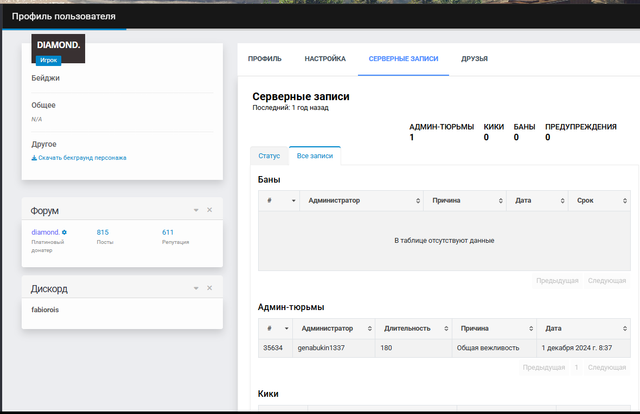Sort Баны table by Срок column
This screenshot has width=640, height=414.
[x=599, y=200]
